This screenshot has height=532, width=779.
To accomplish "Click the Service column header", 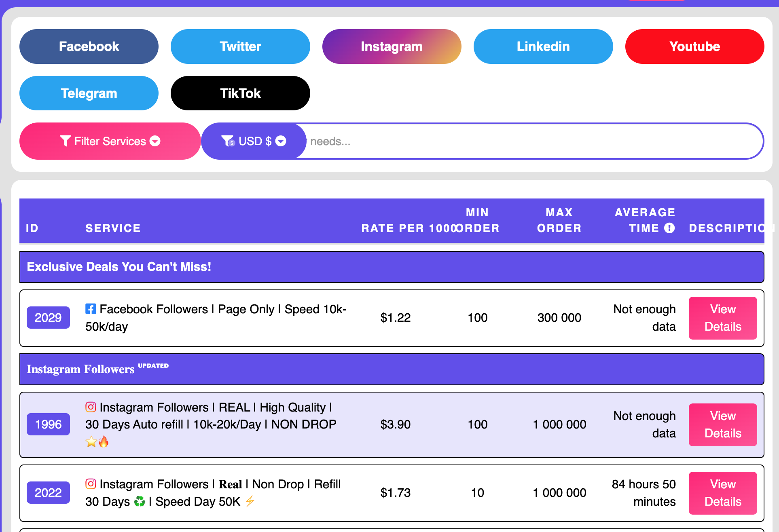I will 113,228.
